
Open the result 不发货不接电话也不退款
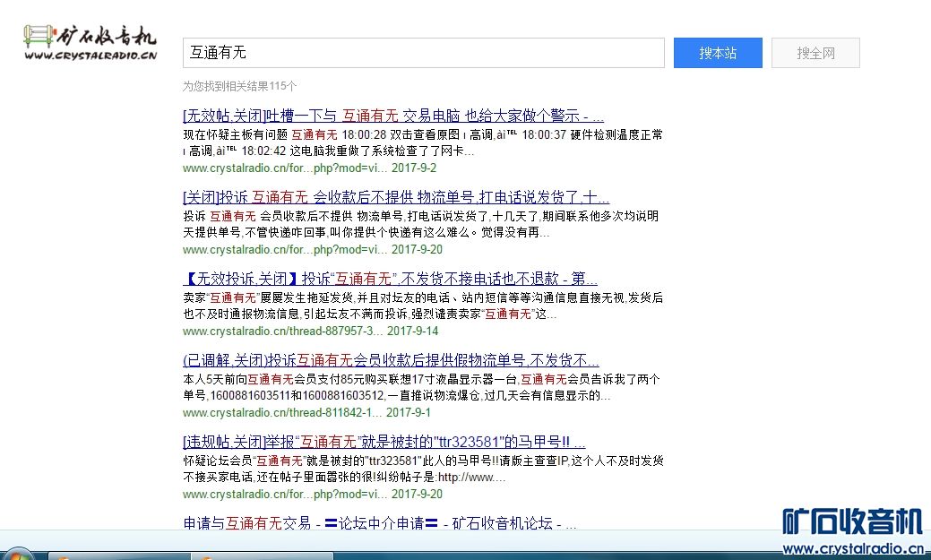(390, 279)
